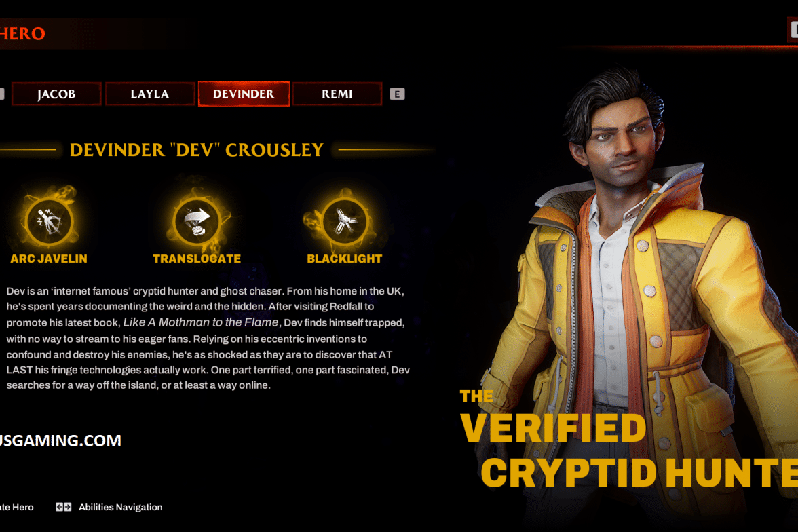Select the Arc Javelin ability icon
Screen dimensions: 798x532
pos(50,222)
